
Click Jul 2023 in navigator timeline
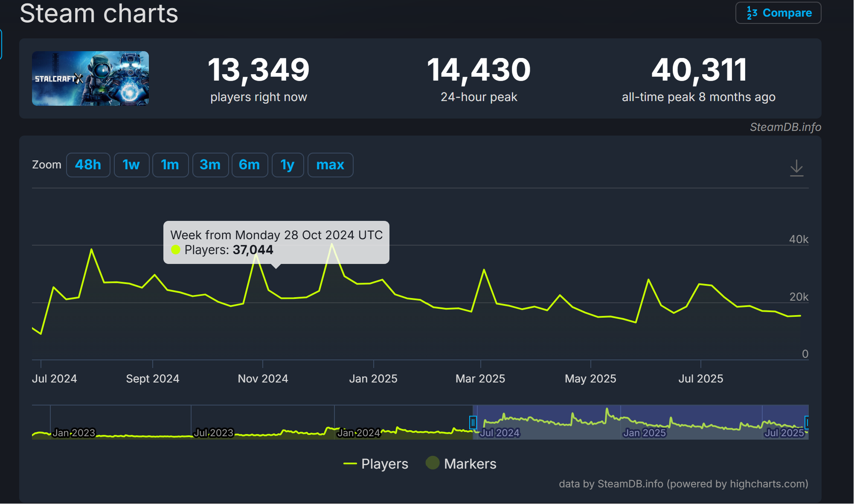click(x=214, y=433)
